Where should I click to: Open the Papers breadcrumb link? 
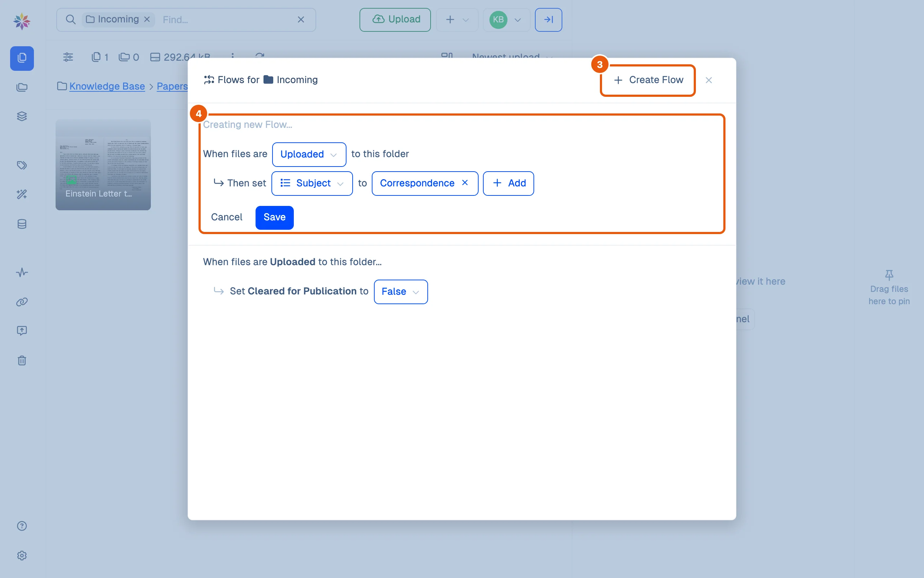click(x=172, y=86)
